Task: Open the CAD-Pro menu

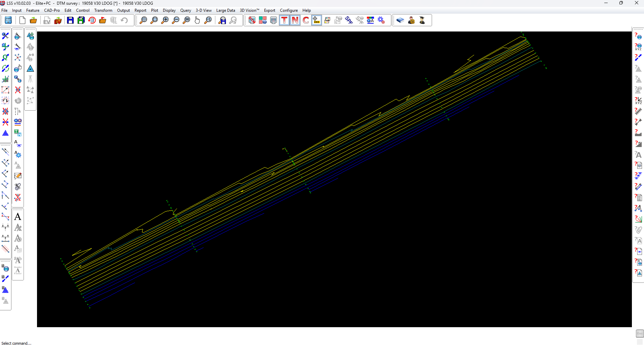Action: click(x=52, y=10)
